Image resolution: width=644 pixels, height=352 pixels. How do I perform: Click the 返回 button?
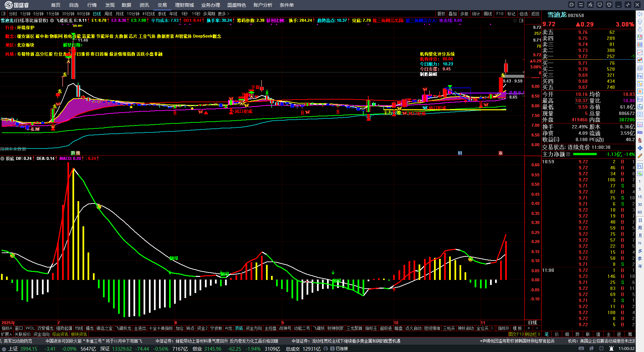(535, 14)
